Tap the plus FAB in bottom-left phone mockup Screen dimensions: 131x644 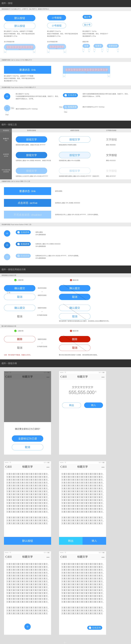click(x=28, y=626)
